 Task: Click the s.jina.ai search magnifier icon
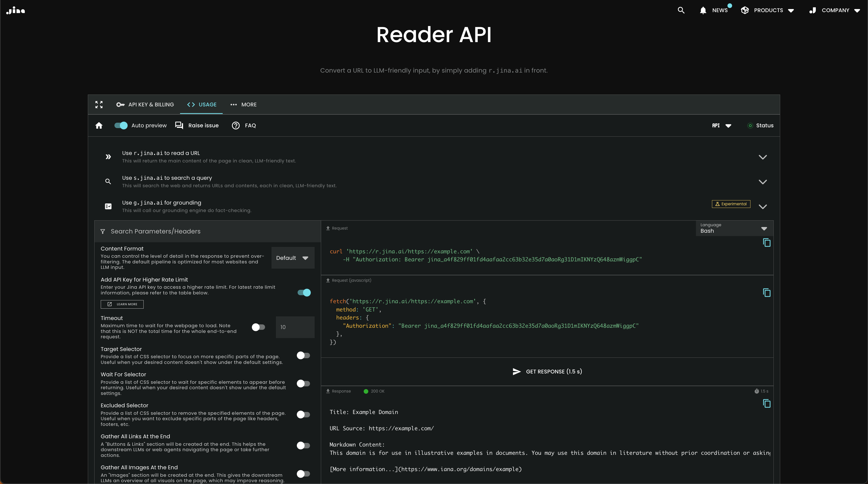[x=108, y=182]
